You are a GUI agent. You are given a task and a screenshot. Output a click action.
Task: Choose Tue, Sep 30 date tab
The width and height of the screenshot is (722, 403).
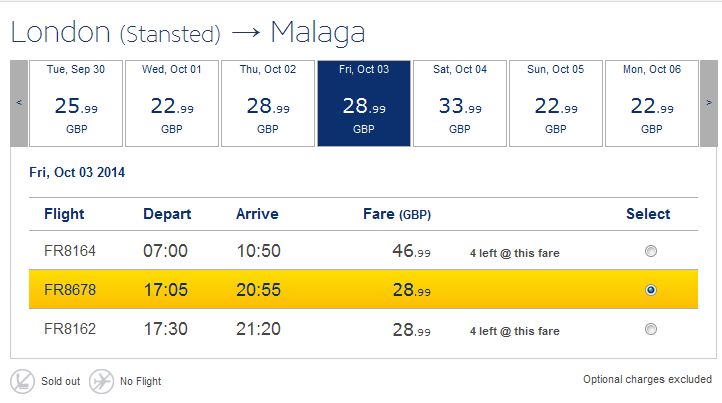(76, 103)
